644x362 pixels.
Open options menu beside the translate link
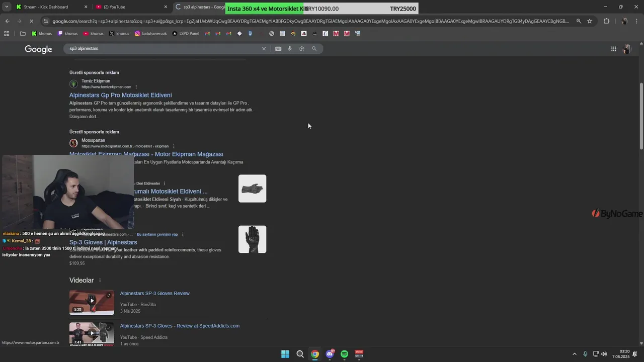pos(183,234)
